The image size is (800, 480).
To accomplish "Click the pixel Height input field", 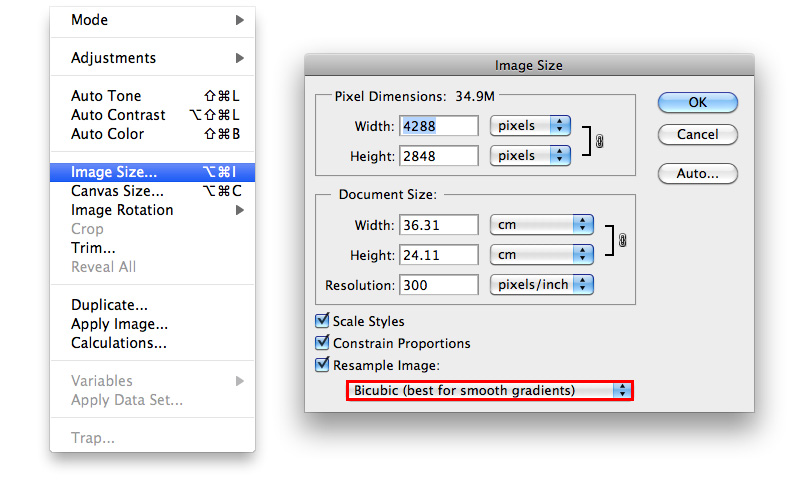I will 438,156.
